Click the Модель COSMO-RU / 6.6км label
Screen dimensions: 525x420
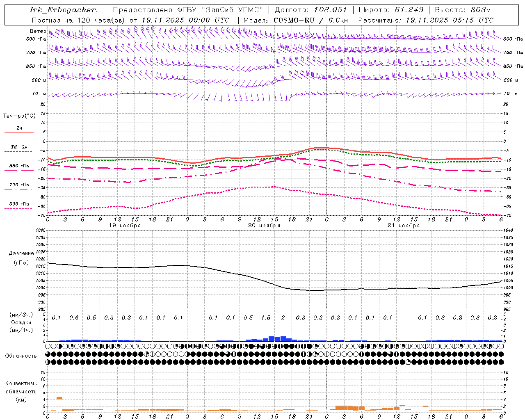(295, 20)
